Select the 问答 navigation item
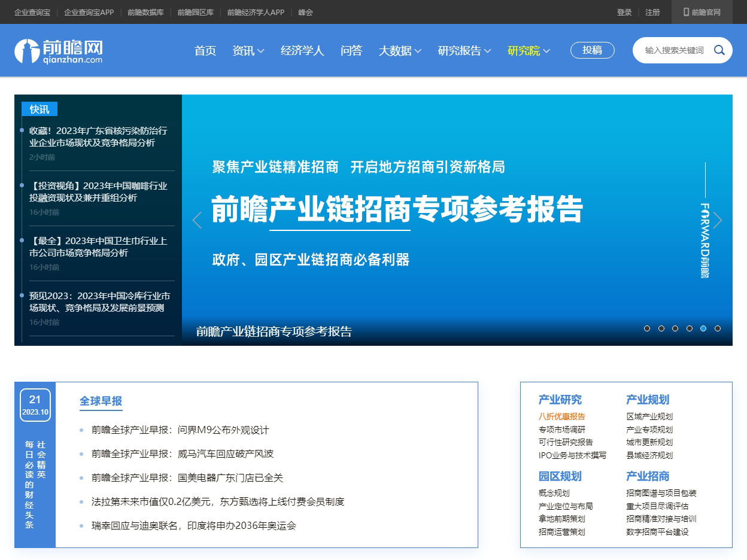Viewport: 747px width, 560px height. click(351, 51)
